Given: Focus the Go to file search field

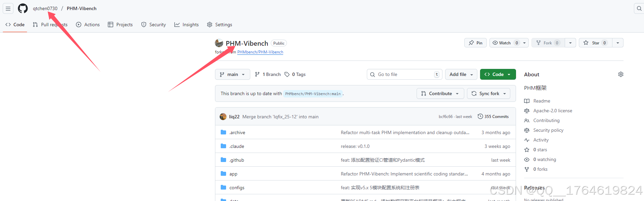Looking at the screenshot, I should 404,74.
